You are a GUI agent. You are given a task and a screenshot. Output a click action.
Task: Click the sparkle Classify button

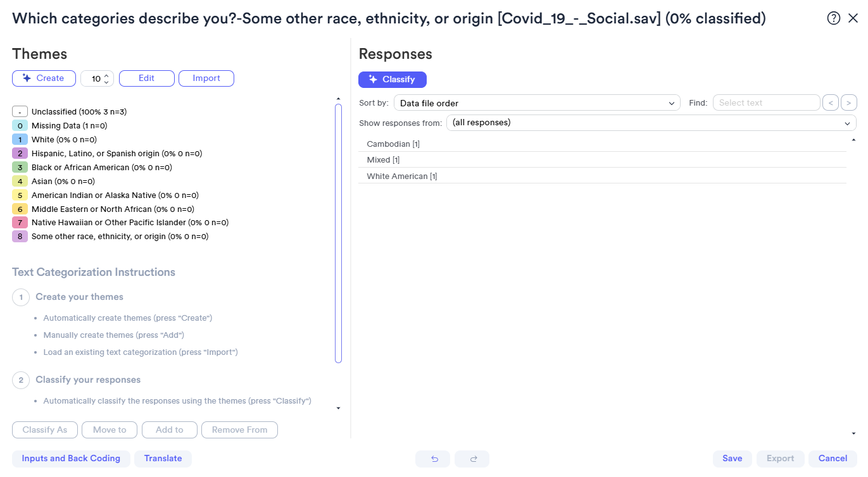point(393,80)
